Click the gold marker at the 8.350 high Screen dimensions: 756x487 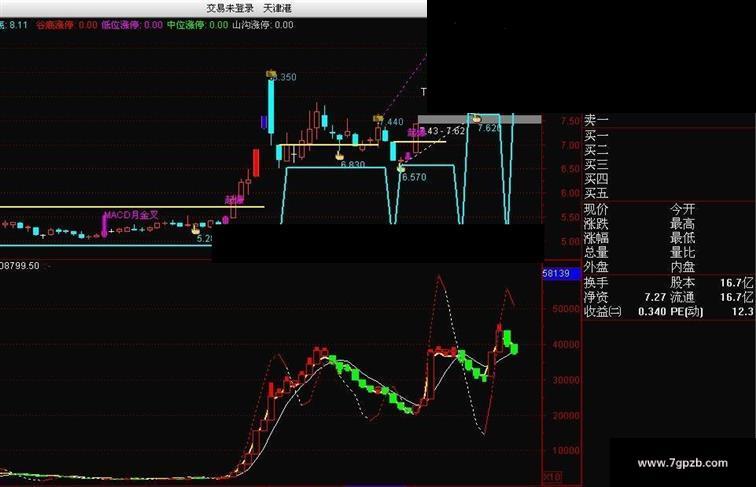(x=271, y=74)
